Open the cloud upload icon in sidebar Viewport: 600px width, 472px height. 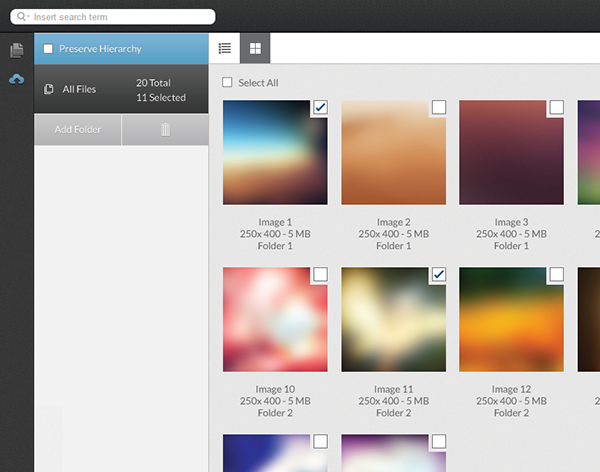(x=16, y=79)
